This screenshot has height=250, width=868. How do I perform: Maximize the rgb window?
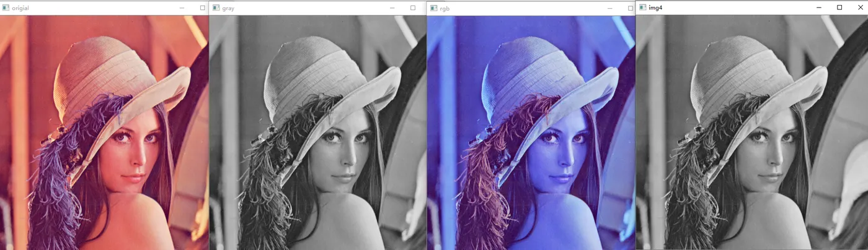click(631, 8)
